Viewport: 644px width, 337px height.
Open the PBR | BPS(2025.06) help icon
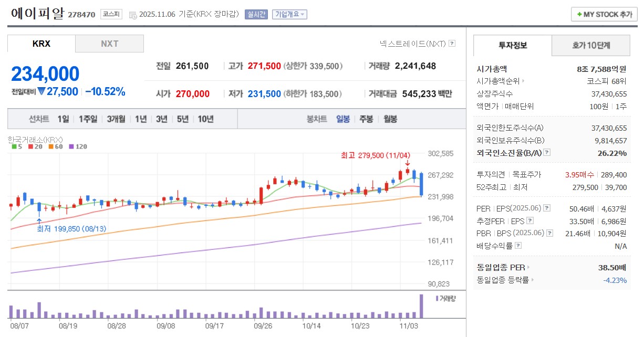click(548, 233)
